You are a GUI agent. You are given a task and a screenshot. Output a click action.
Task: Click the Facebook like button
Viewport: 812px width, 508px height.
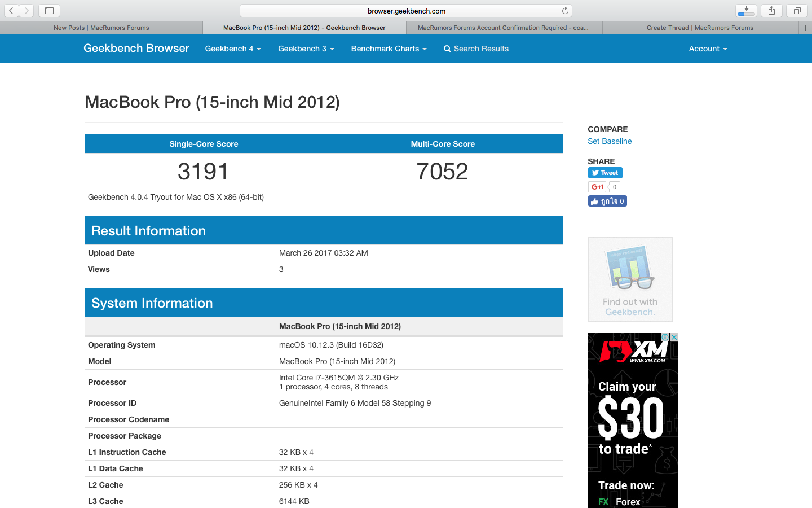pyautogui.click(x=607, y=201)
